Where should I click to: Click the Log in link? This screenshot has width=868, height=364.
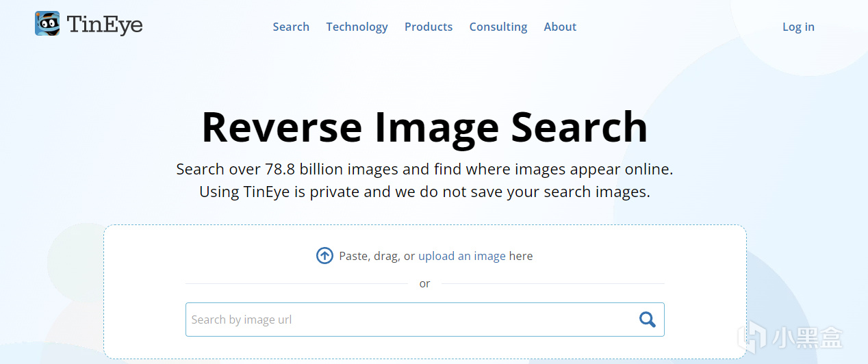tap(798, 27)
